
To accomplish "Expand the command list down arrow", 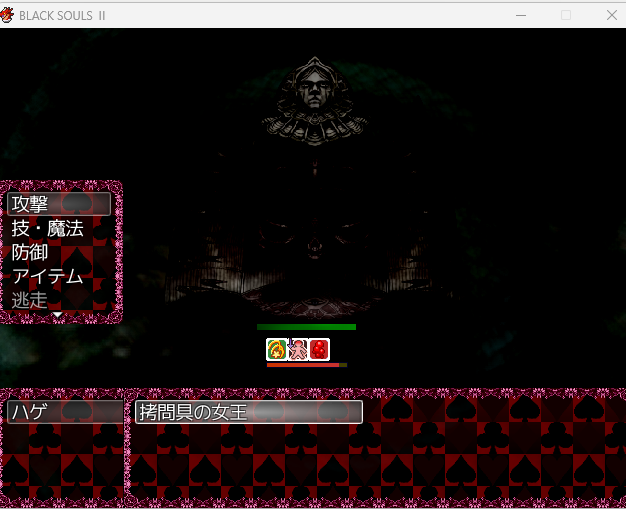I will [58, 315].
